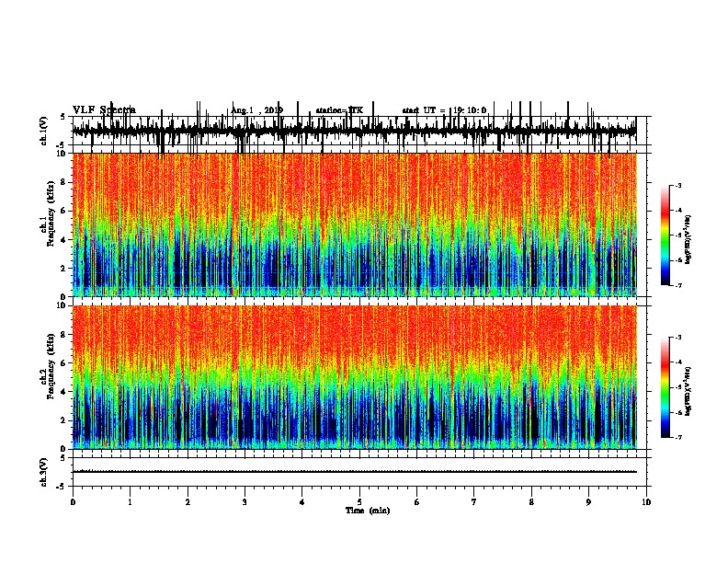This screenshot has height=563, width=728.
Task: Click time axis tick label "8"
Action: (x=531, y=502)
